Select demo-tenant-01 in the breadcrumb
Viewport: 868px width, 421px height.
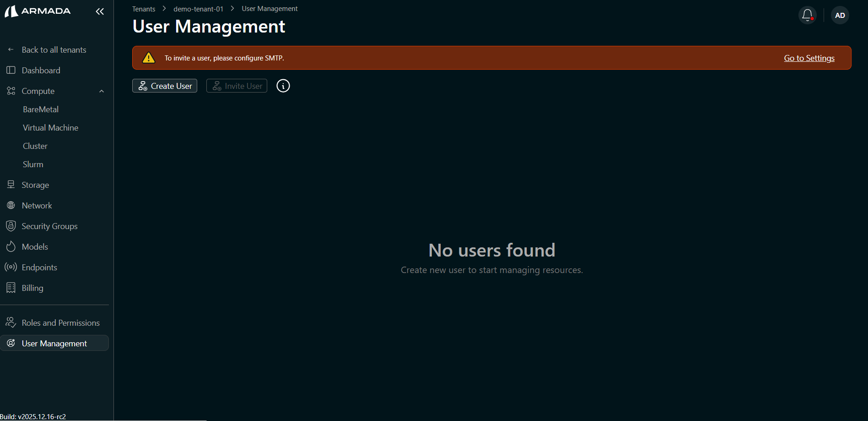pos(198,8)
